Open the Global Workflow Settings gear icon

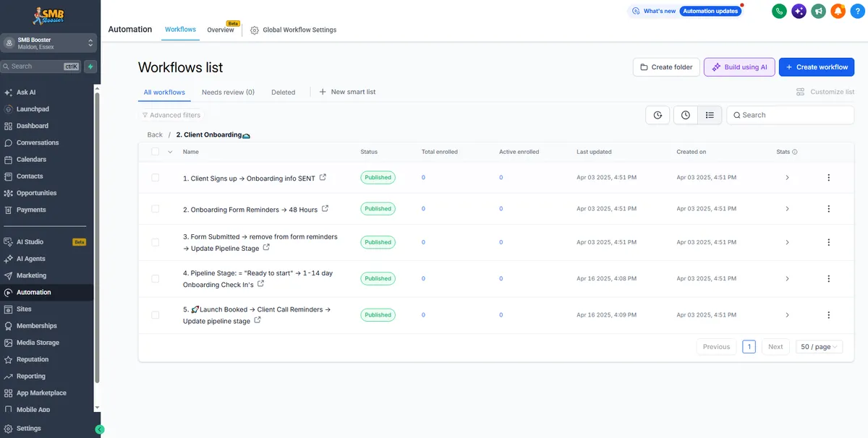(255, 30)
